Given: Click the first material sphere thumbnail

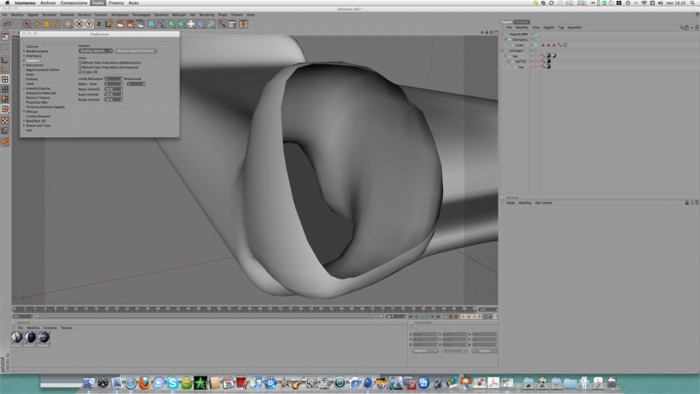Looking at the screenshot, I should click(x=17, y=337).
